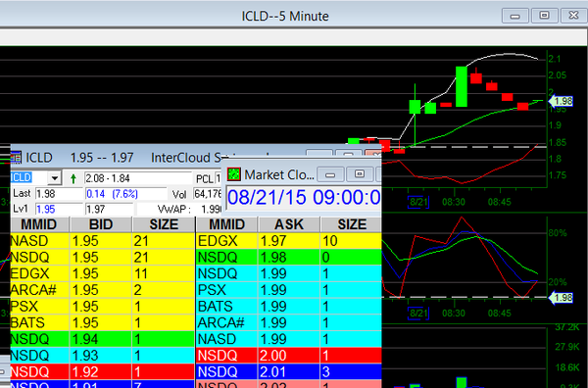This screenshot has height=388, width=588.
Task: Select the PSX 1.95 bid row
Action: tap(102, 307)
